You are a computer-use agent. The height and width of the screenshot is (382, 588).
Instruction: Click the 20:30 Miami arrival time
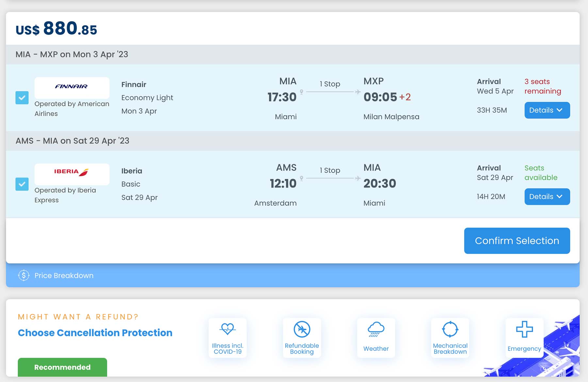pyautogui.click(x=380, y=183)
